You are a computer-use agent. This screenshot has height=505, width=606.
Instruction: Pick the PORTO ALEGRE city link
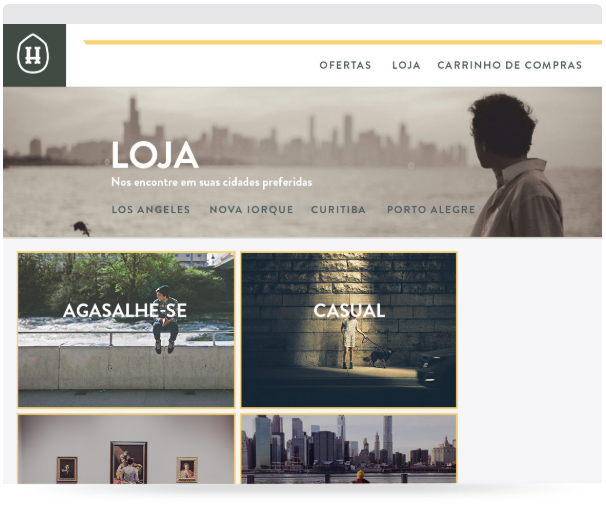click(431, 209)
